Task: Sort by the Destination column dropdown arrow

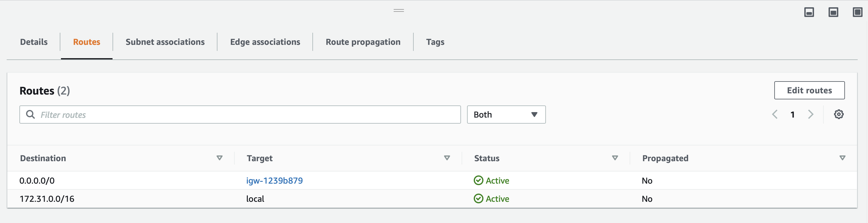Action: click(219, 158)
